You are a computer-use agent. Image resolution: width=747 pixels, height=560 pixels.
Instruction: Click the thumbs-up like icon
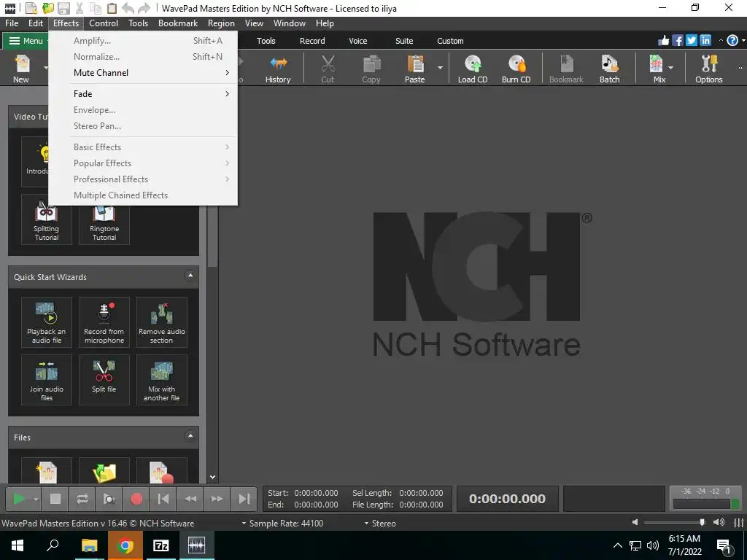pyautogui.click(x=664, y=41)
